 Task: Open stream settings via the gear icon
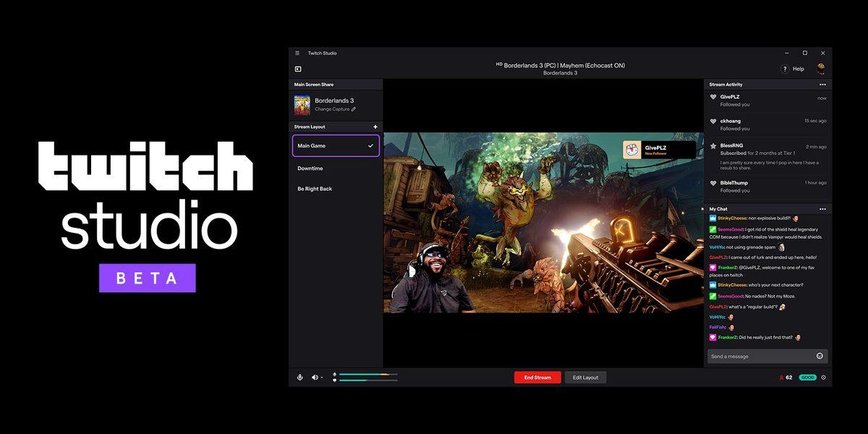coord(823,377)
